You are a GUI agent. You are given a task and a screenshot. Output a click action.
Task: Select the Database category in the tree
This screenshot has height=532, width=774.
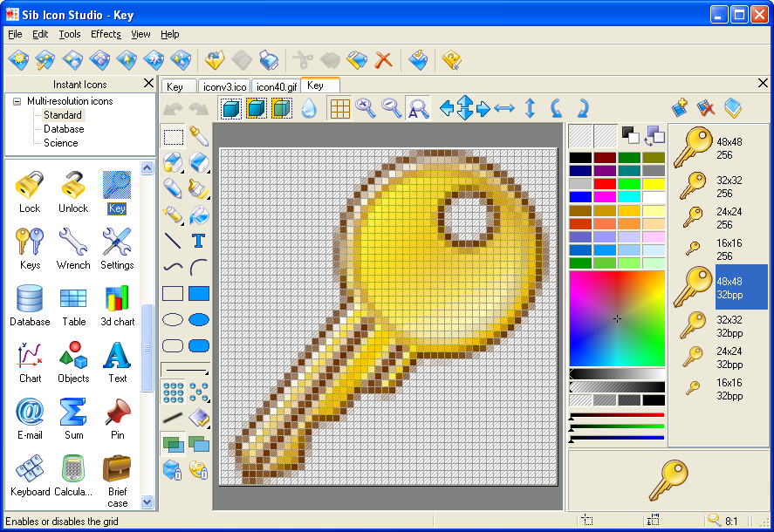click(x=65, y=129)
